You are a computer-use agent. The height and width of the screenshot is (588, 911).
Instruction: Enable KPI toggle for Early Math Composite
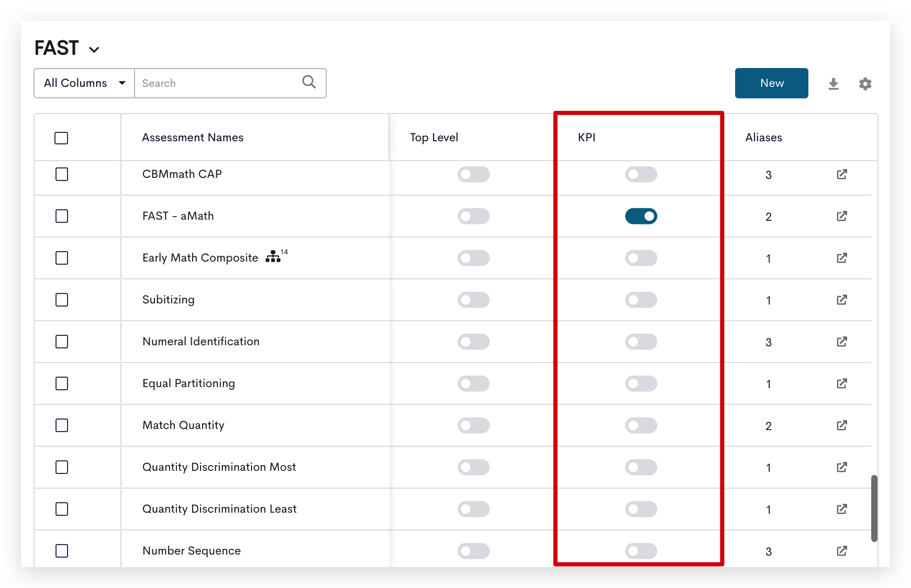click(x=641, y=258)
